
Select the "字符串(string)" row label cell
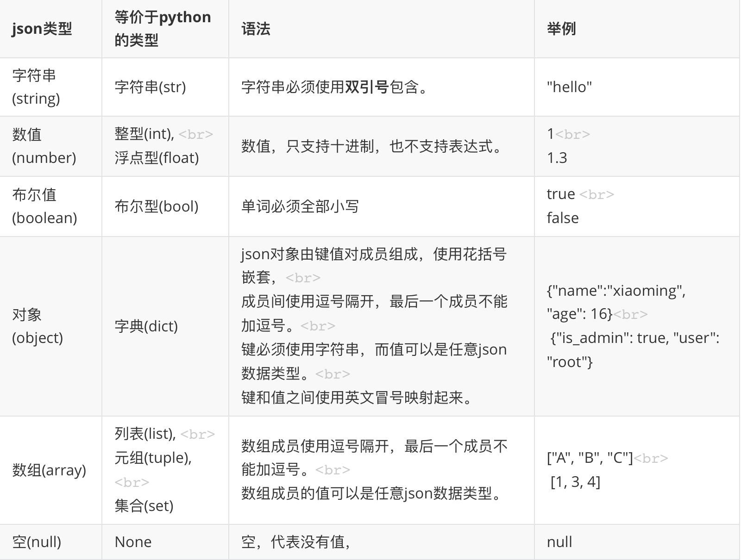36,87
